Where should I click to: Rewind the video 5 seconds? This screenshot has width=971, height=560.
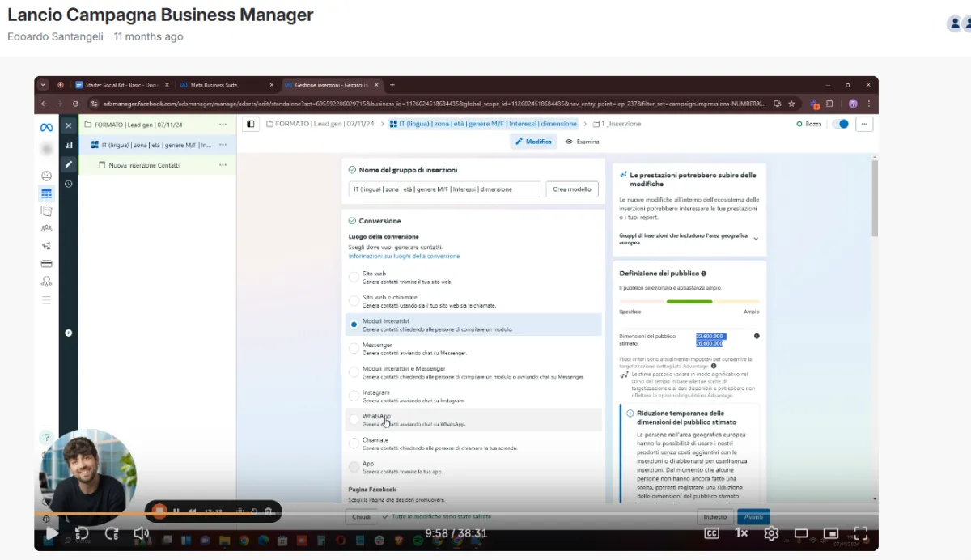pyautogui.click(x=82, y=533)
